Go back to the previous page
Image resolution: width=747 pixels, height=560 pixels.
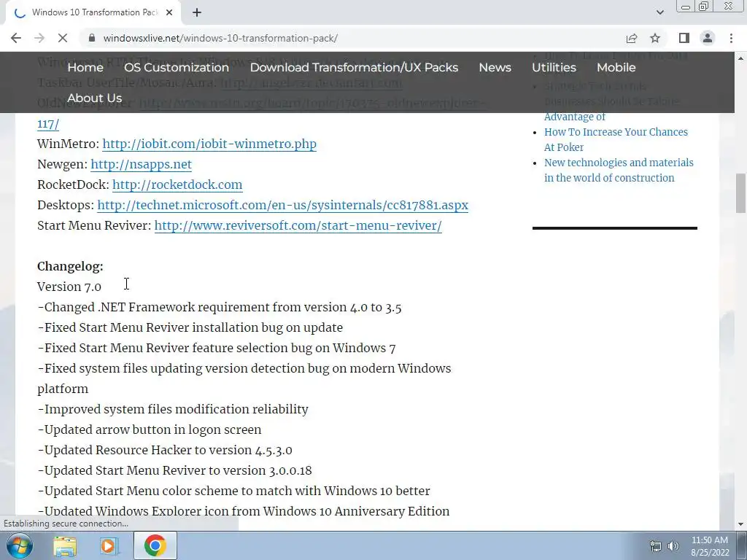coord(16,38)
